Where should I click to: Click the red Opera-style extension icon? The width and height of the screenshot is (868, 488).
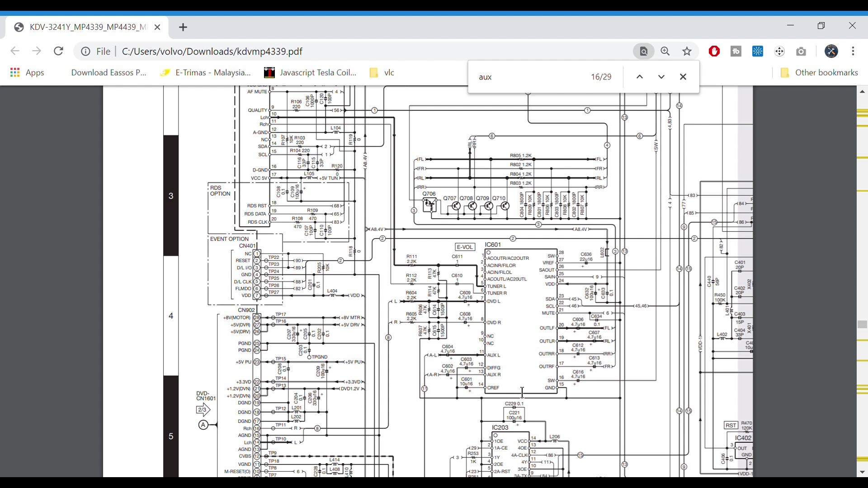tap(714, 51)
